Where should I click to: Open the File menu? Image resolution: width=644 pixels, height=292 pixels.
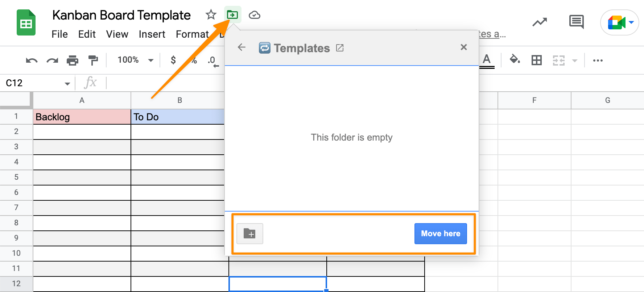coord(59,34)
